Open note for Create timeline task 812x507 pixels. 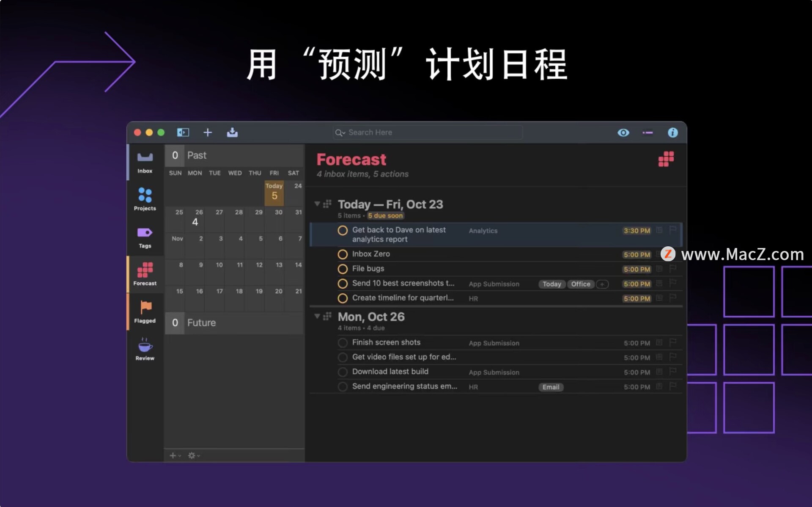click(x=659, y=298)
